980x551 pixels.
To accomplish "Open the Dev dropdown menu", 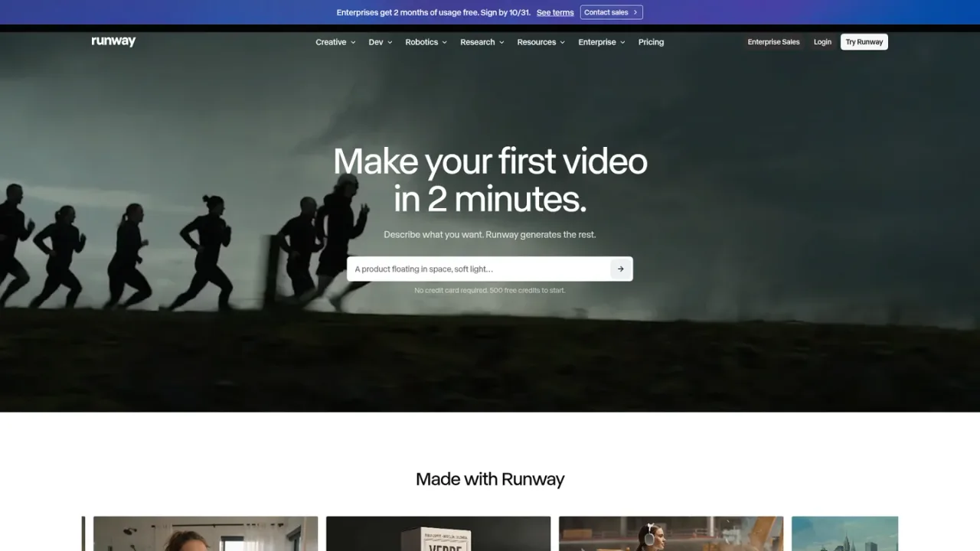I will pos(381,42).
